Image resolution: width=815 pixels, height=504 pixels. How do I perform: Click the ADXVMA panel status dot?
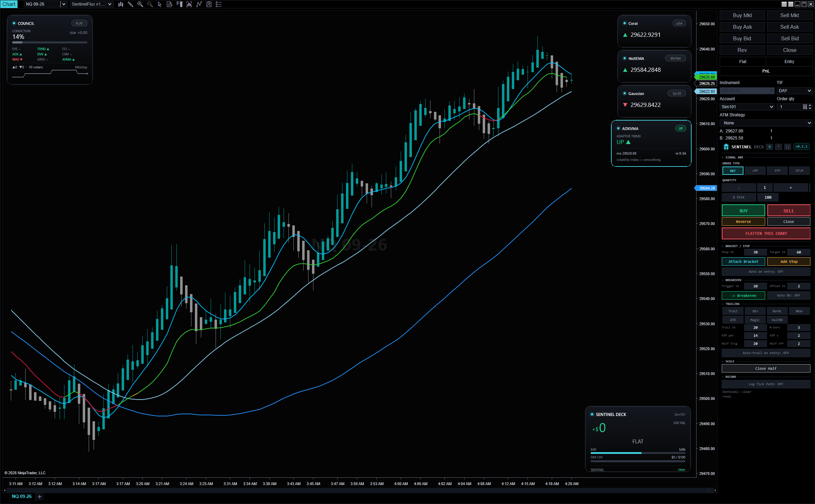click(618, 129)
